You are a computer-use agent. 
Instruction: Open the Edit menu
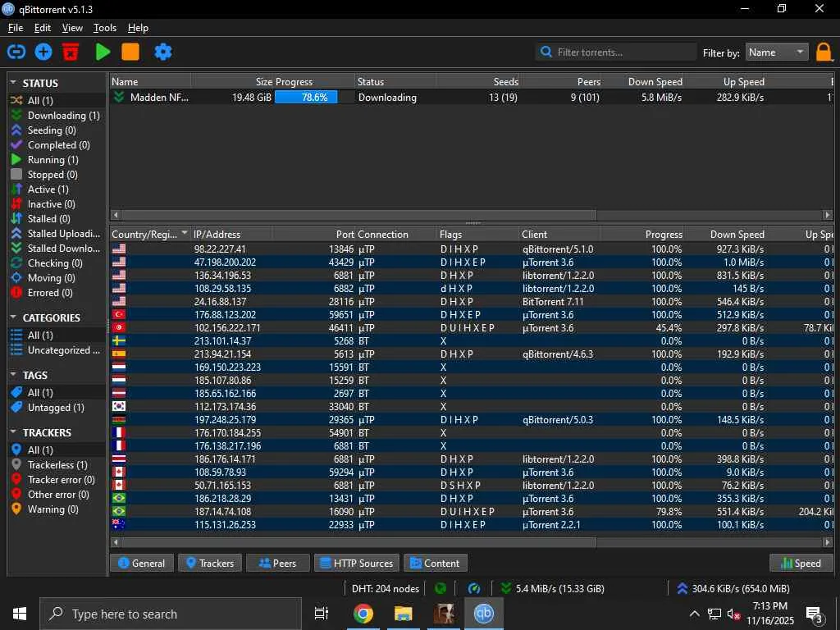click(x=43, y=28)
